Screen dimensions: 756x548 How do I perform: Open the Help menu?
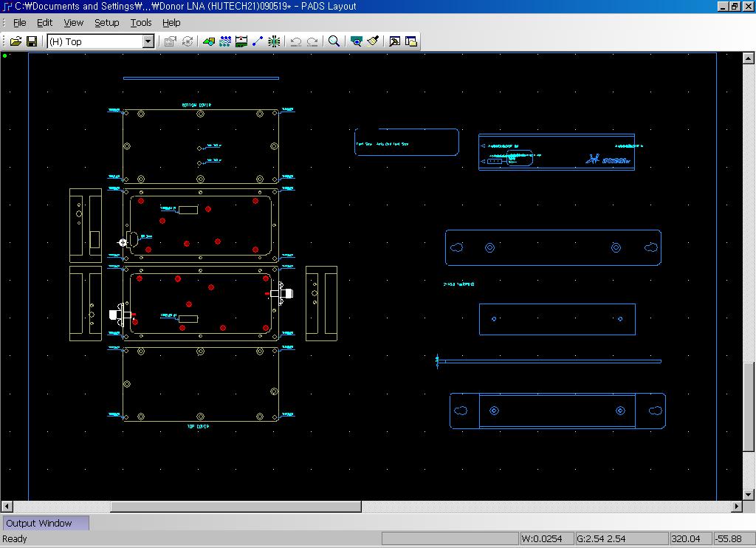171,23
